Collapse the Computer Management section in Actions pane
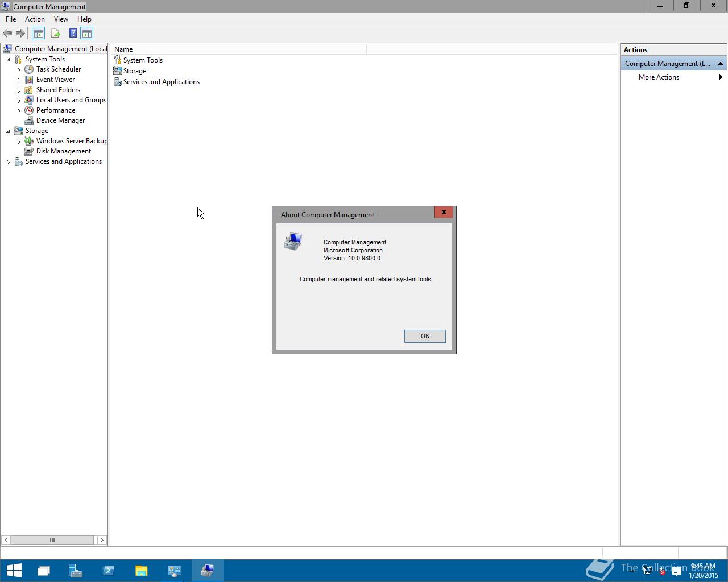Screen dimensions: 728x582 click(720, 64)
